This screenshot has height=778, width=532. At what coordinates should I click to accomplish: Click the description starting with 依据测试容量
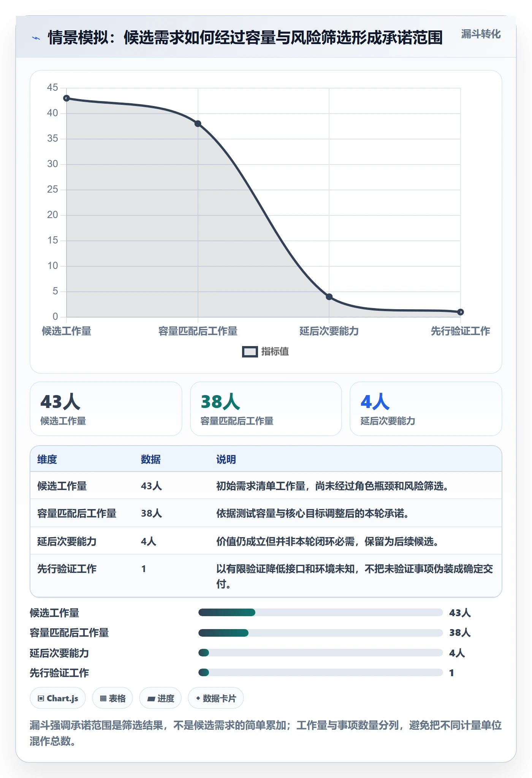(313, 513)
